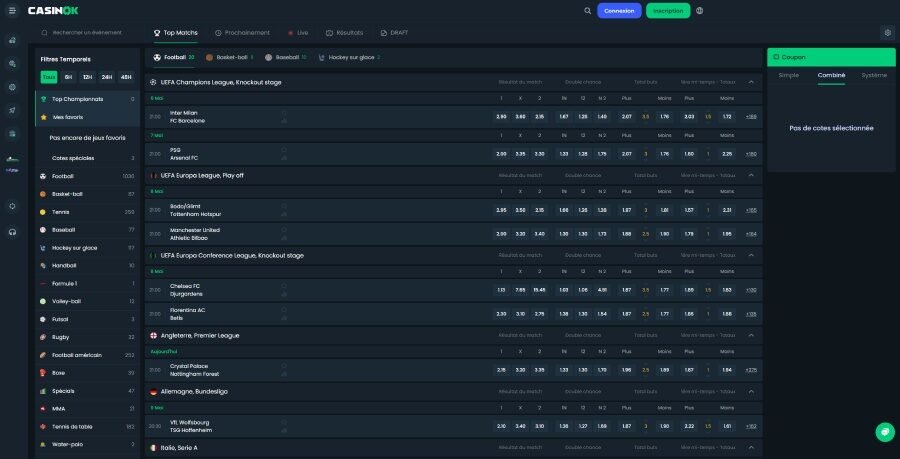Click the Volley-ball icon in sidebar list
Image resolution: width=900 pixels, height=459 pixels.
click(43, 301)
